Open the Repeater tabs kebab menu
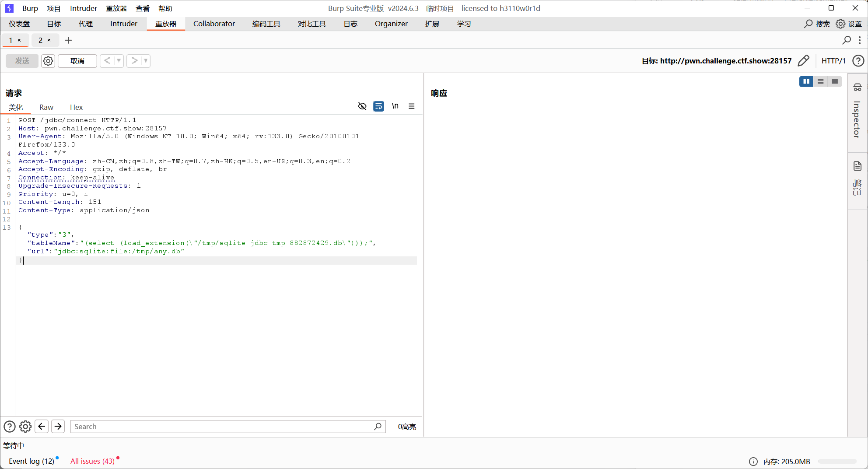Viewport: 868px width, 469px height. (x=860, y=40)
